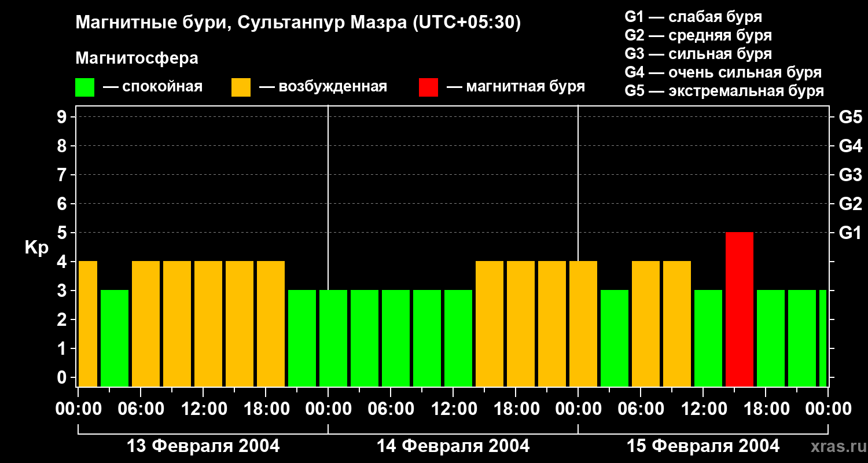The height and width of the screenshot is (463, 868).
Task: Click the "Магнитосфера" legend heading
Action: 137,58
